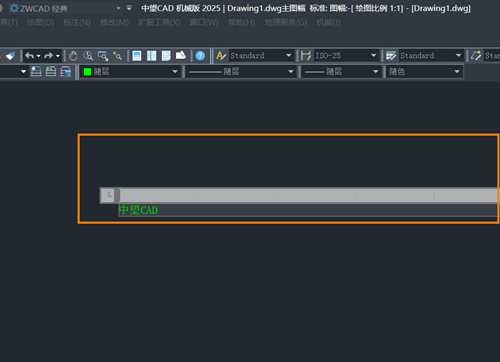Open the Table Style manager icon
The width and height of the screenshot is (500, 362).
tap(391, 56)
